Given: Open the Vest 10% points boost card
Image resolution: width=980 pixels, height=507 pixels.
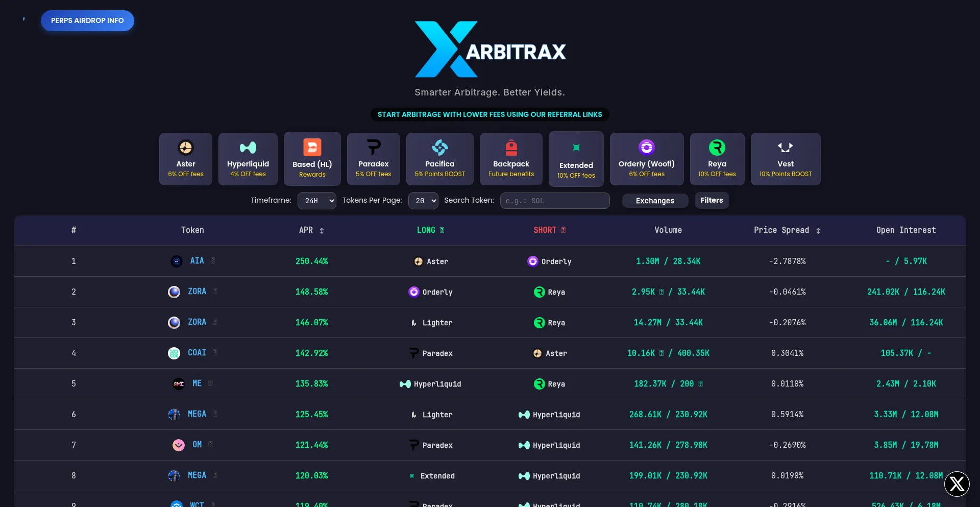Looking at the screenshot, I should pos(785,159).
